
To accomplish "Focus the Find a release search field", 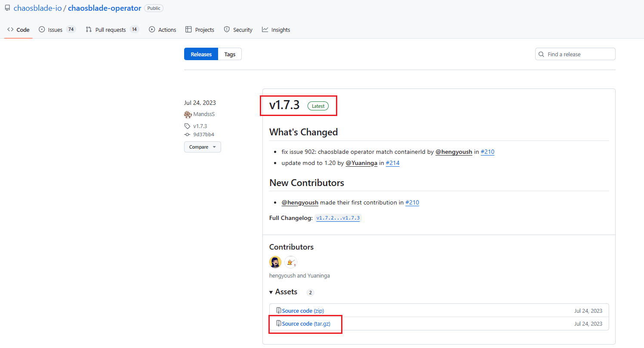I will (x=575, y=54).
